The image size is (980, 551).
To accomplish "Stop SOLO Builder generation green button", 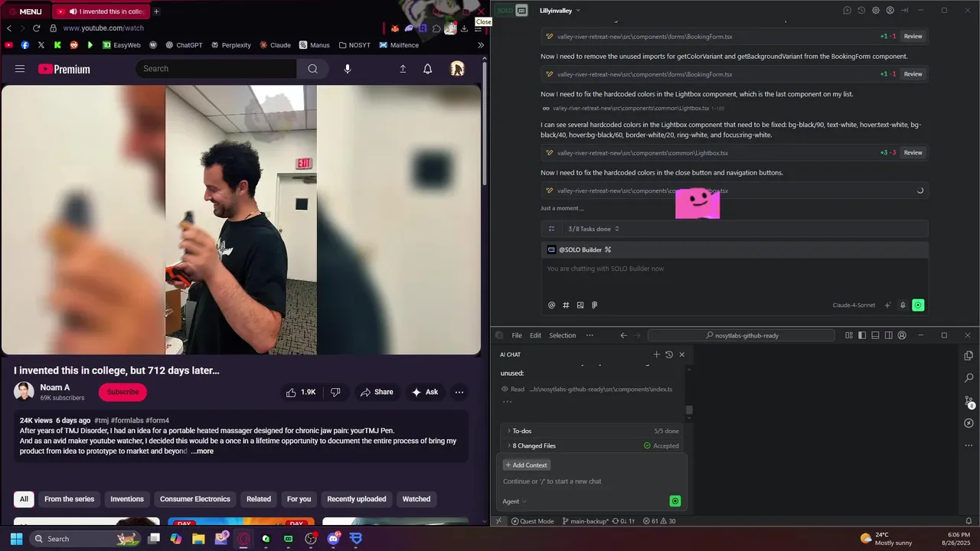I will (918, 305).
